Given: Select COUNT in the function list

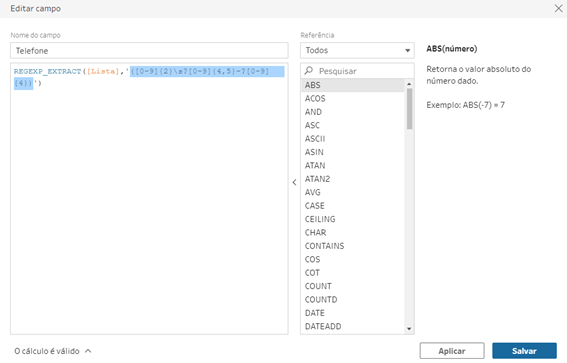Looking at the screenshot, I should pos(353,286).
